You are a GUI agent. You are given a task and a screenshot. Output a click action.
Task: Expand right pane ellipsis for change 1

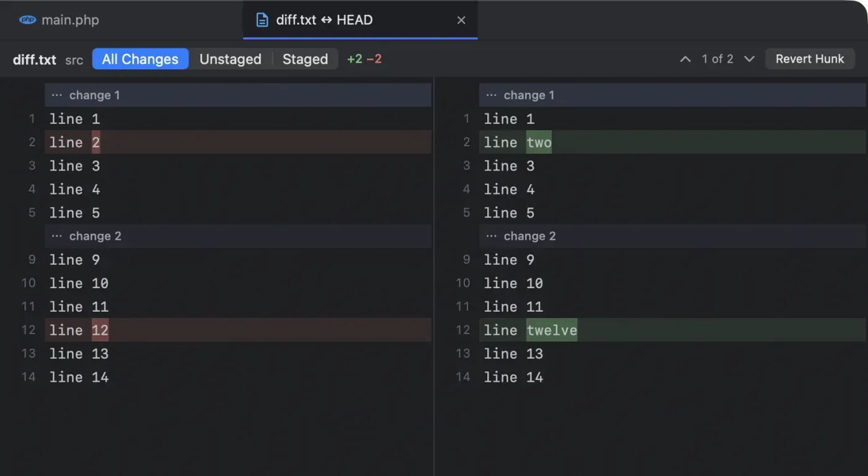(x=492, y=95)
